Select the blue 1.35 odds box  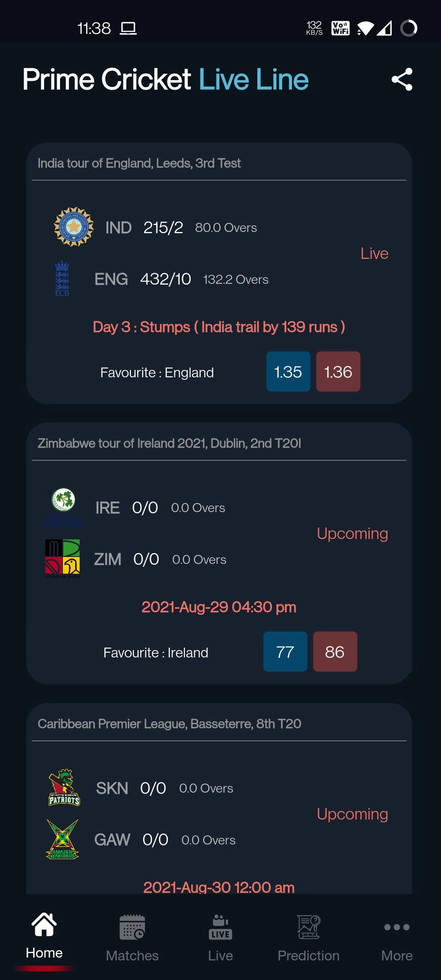(288, 372)
